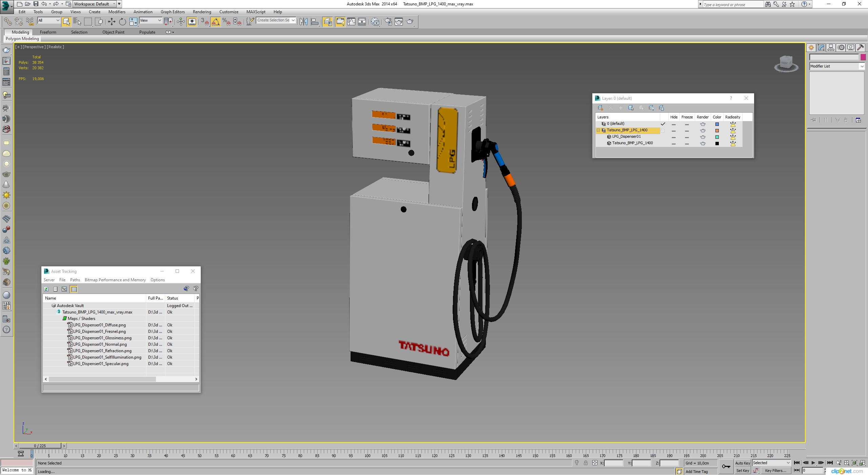Open the undo history arrow

click(x=50, y=4)
